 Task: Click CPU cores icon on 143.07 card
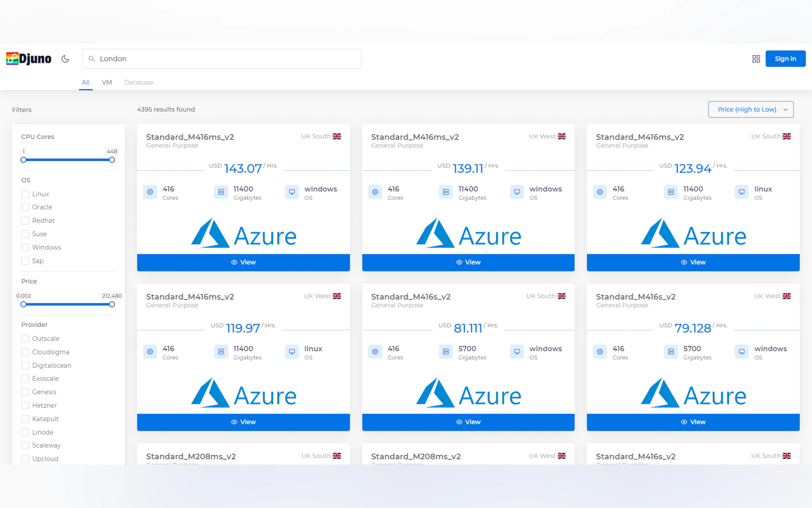click(x=150, y=192)
